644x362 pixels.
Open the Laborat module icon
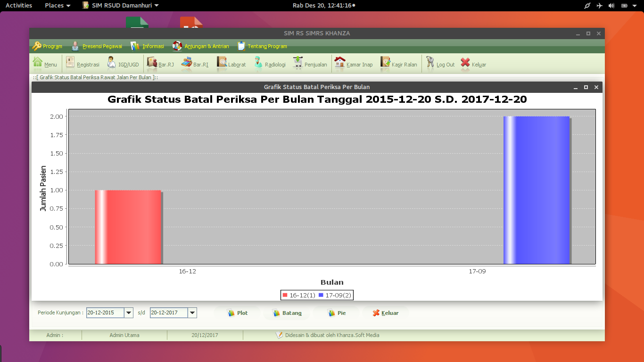pos(222,63)
